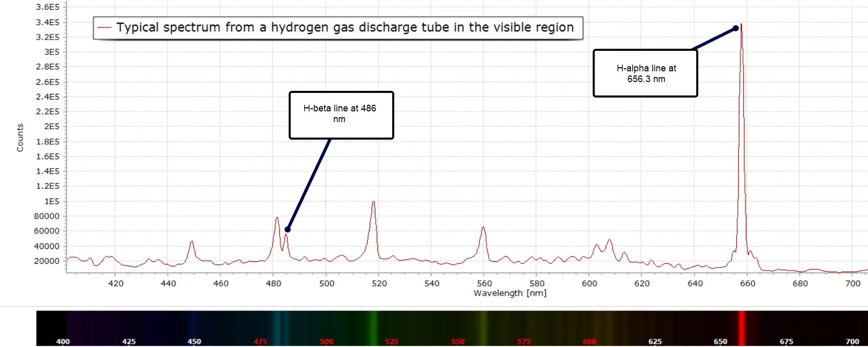Click the white 425 label on the color strip
This screenshot has width=868, height=347.
pyautogui.click(x=129, y=341)
